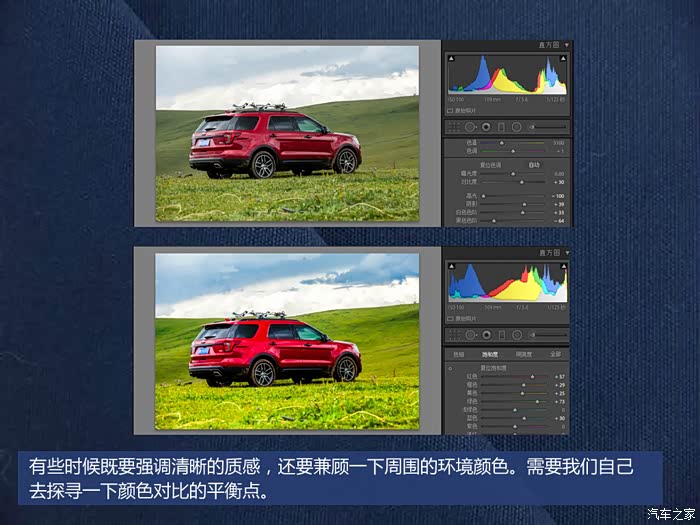Select Graduated Filter tool in upper panel
Screen dimensions: 700x525
coord(501,127)
